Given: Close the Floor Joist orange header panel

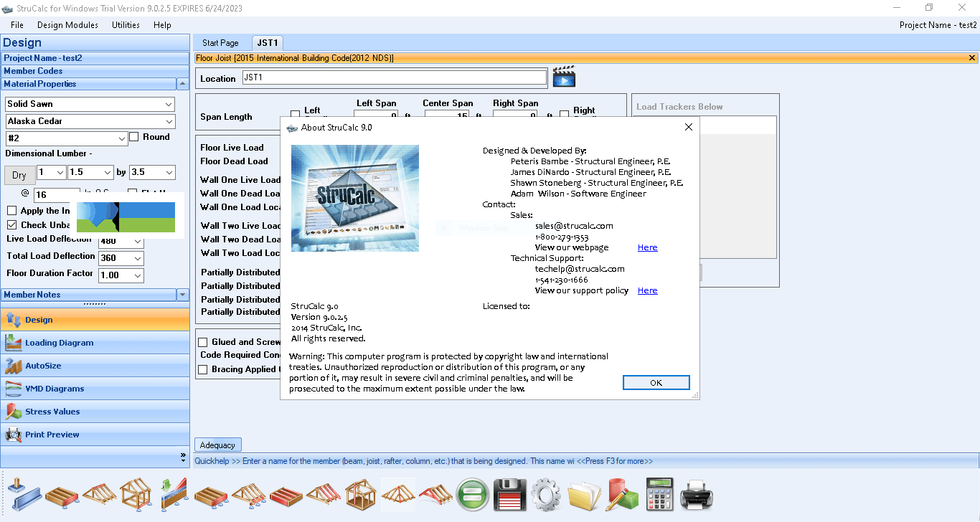Looking at the screenshot, I should 973,58.
